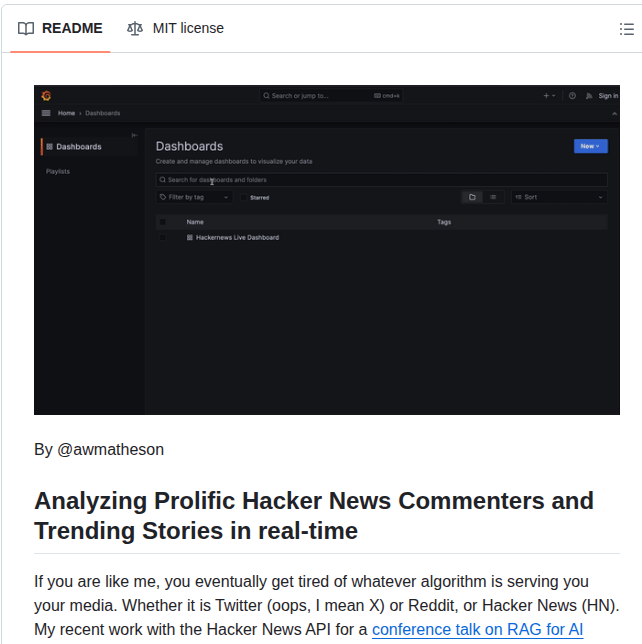
Task: Open 'conference talk on RAG for AI' link
Action: pos(477,629)
